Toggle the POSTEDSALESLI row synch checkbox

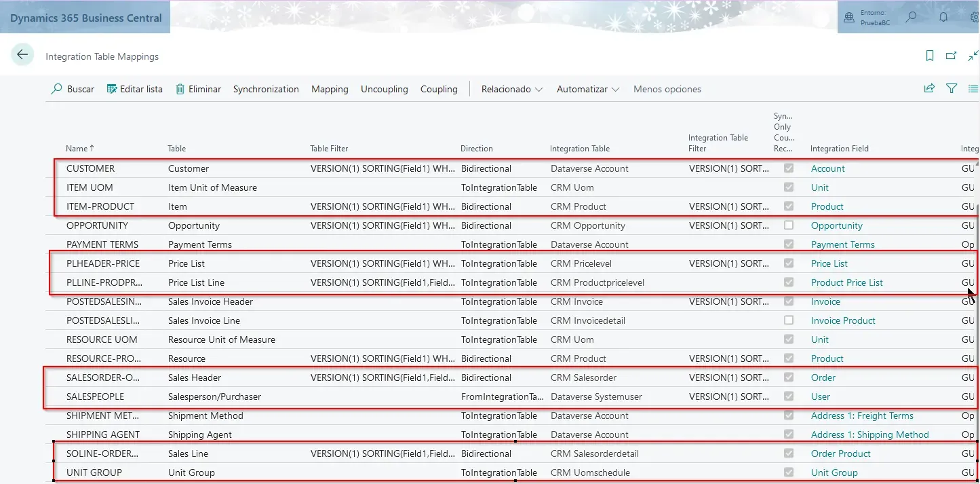(x=788, y=320)
